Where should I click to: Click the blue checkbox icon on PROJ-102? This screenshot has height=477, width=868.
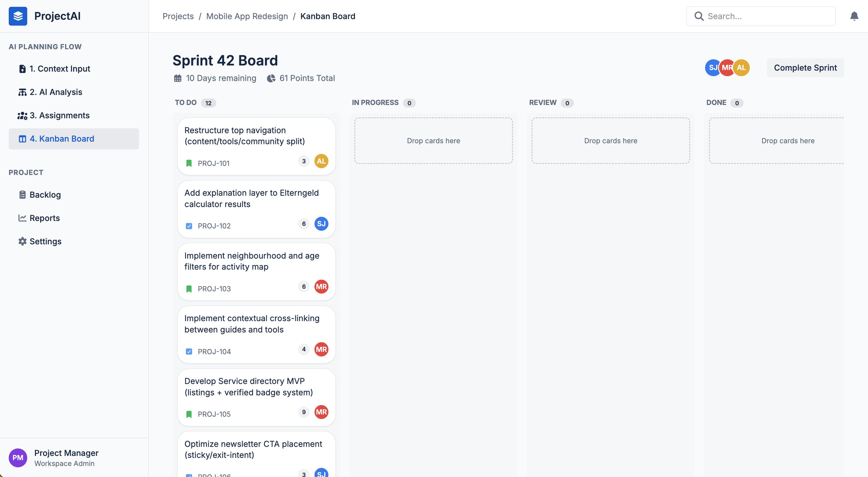189,226
